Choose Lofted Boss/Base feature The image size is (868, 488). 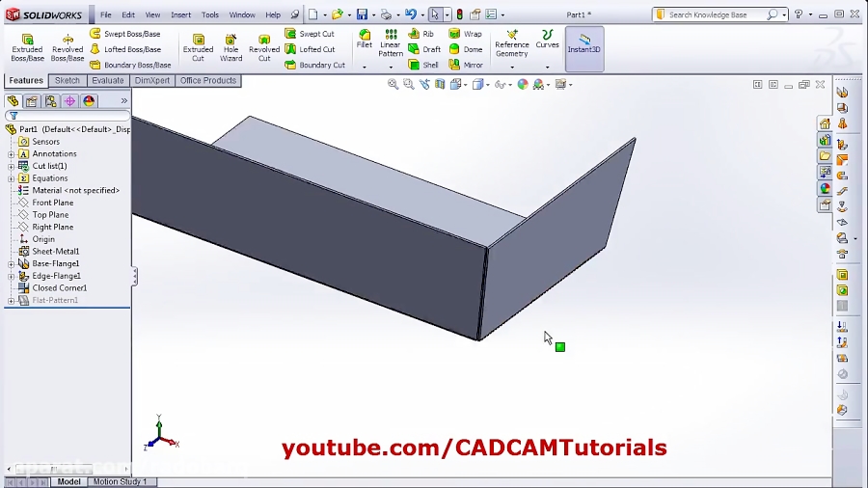point(125,49)
